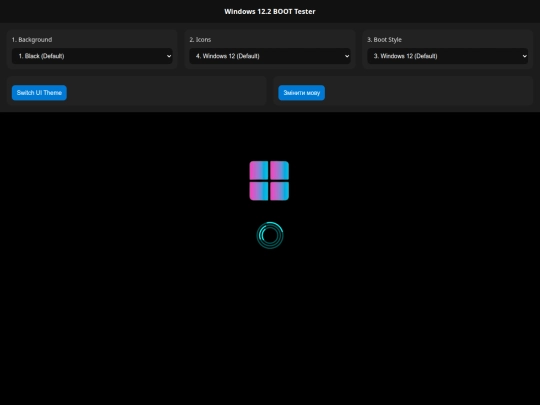Click the Змінити мову language button
This screenshot has height=405, width=540.
(x=301, y=93)
